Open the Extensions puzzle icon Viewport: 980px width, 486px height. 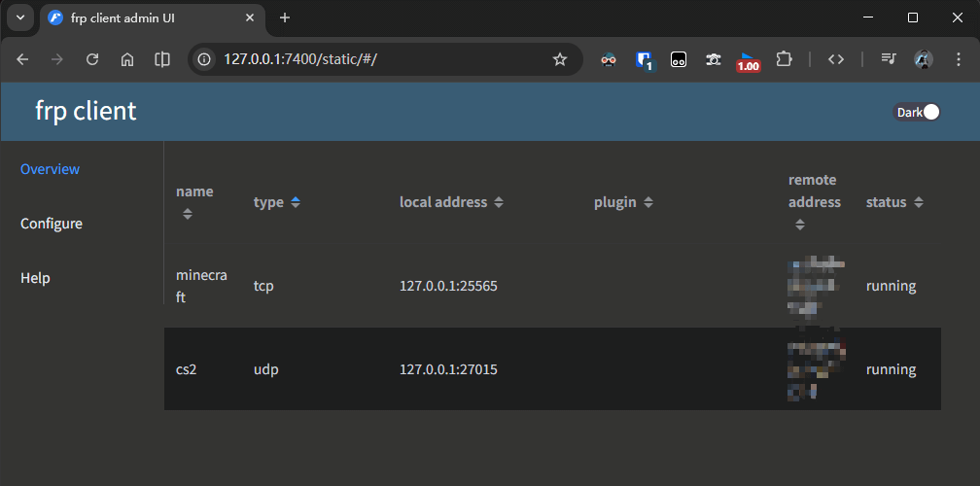coord(784,59)
